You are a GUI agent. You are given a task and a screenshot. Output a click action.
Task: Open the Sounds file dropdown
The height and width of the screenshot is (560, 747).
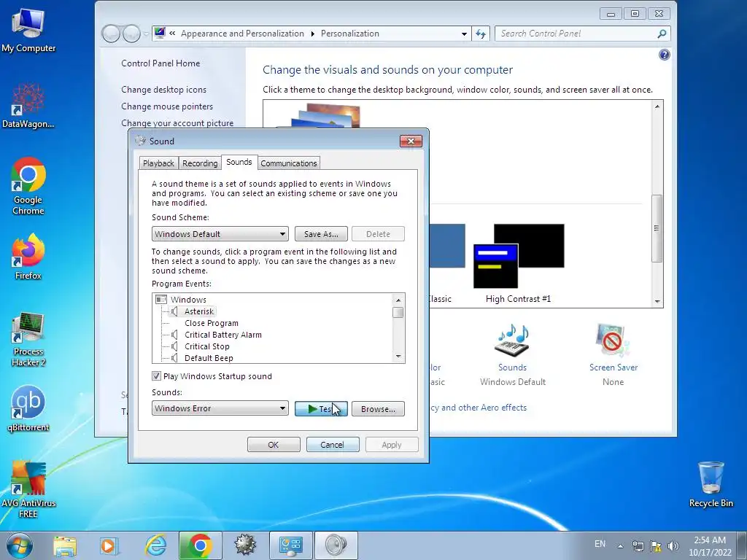point(220,408)
